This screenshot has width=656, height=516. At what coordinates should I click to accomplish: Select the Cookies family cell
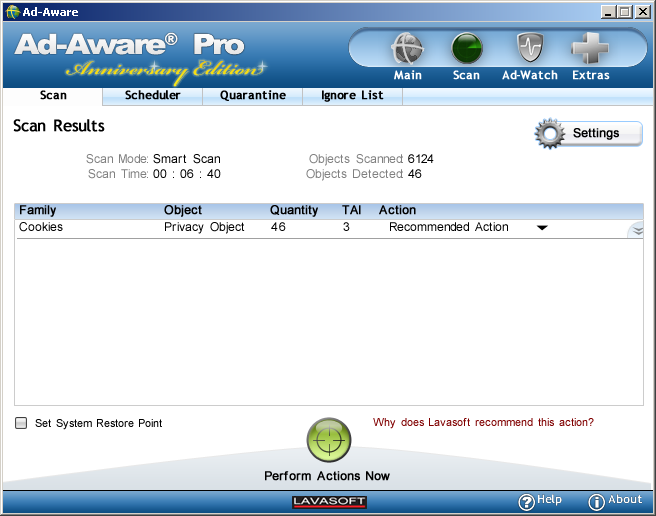point(41,227)
